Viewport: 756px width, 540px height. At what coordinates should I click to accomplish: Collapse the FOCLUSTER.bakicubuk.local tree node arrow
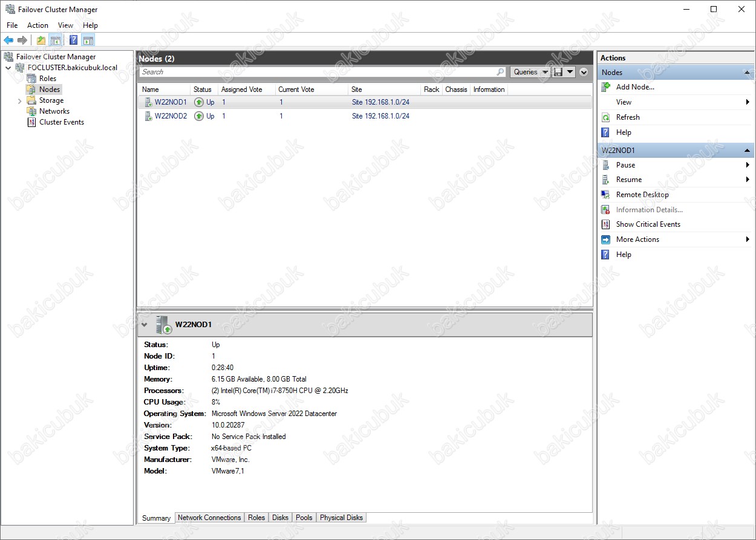coord(8,68)
